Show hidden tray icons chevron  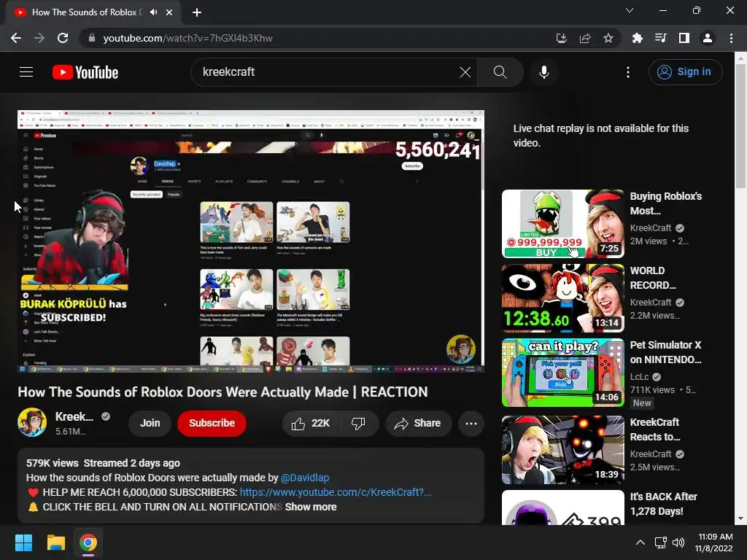pos(640,542)
